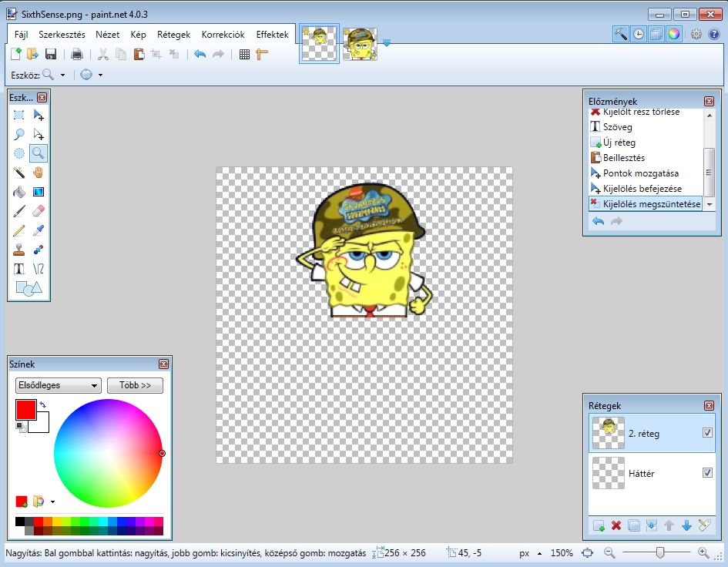Select the Beillesztés history entry

click(624, 158)
